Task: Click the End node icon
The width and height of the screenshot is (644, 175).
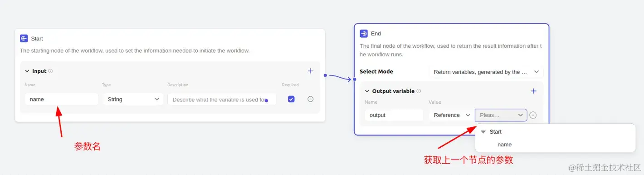Action: [364, 34]
